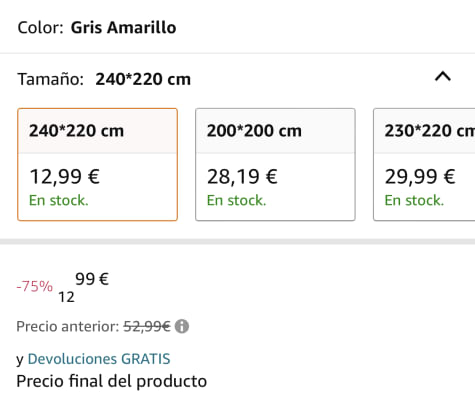Click the -75% discount label
This screenshot has width=475, height=417.
coord(35,286)
